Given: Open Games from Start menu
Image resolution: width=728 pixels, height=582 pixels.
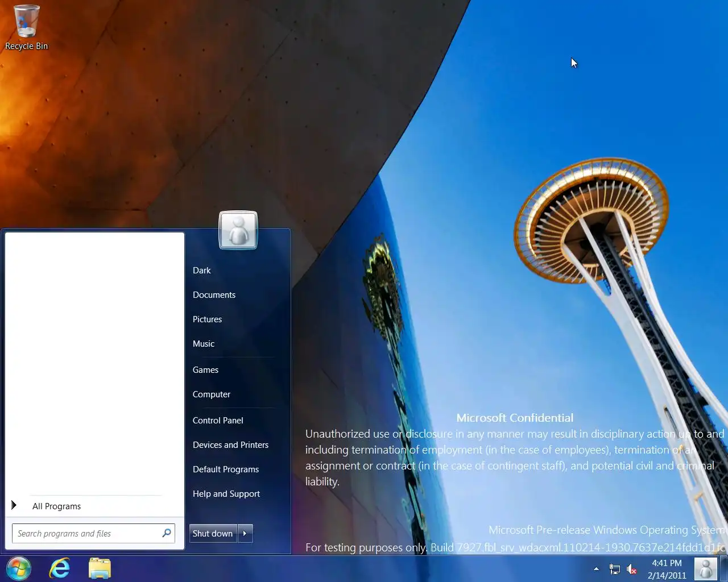Looking at the screenshot, I should (205, 370).
